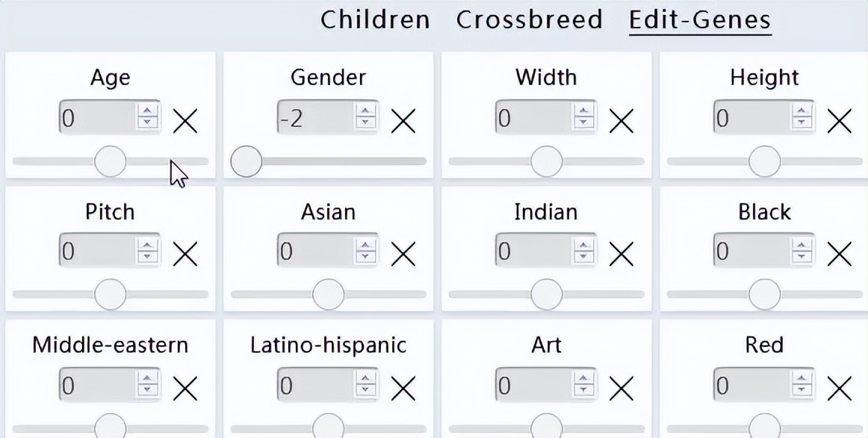Click the X icon next to Middle-eastern
The image size is (868, 438).
coord(185,387)
